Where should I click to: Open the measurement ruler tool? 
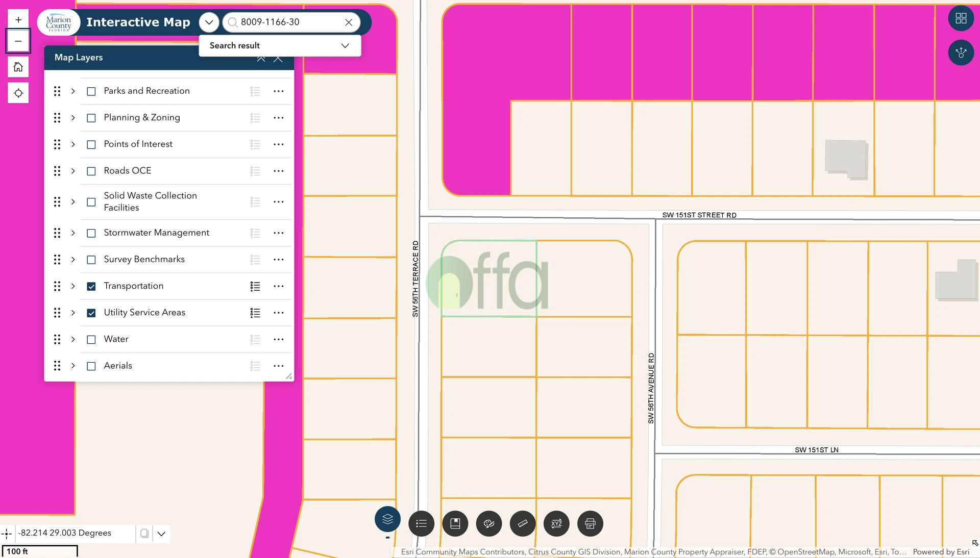coord(523,523)
